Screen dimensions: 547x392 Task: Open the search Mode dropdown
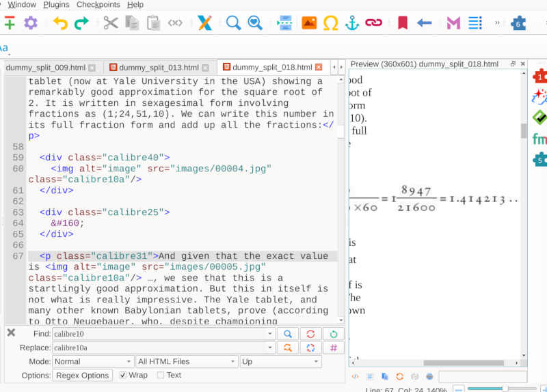point(93,361)
